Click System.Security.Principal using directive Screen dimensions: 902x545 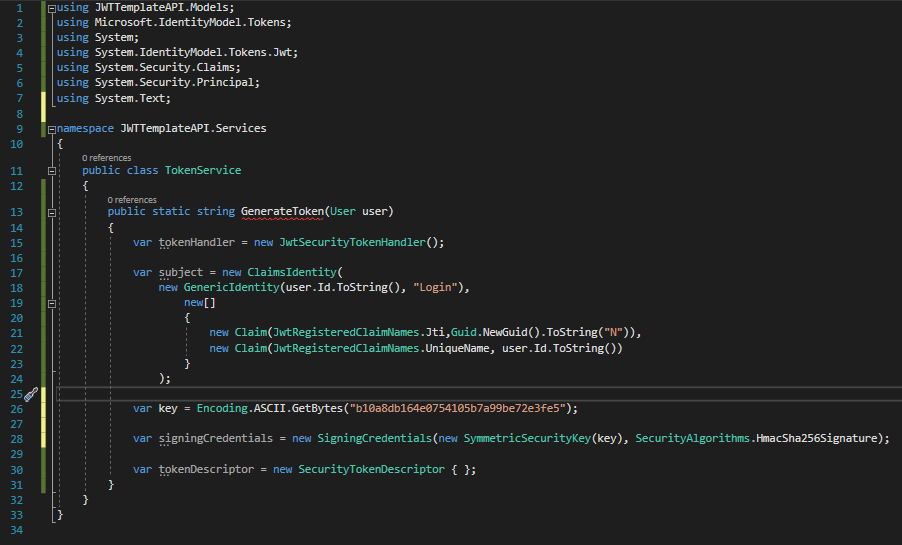coord(174,82)
